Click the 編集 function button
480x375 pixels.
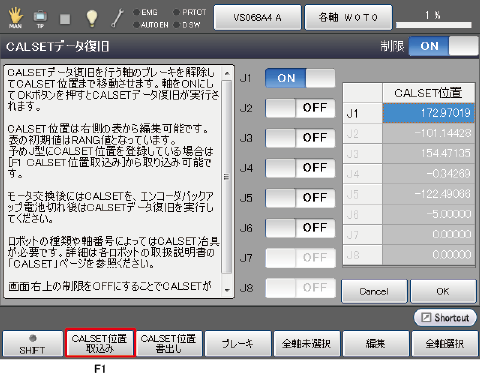(376, 344)
